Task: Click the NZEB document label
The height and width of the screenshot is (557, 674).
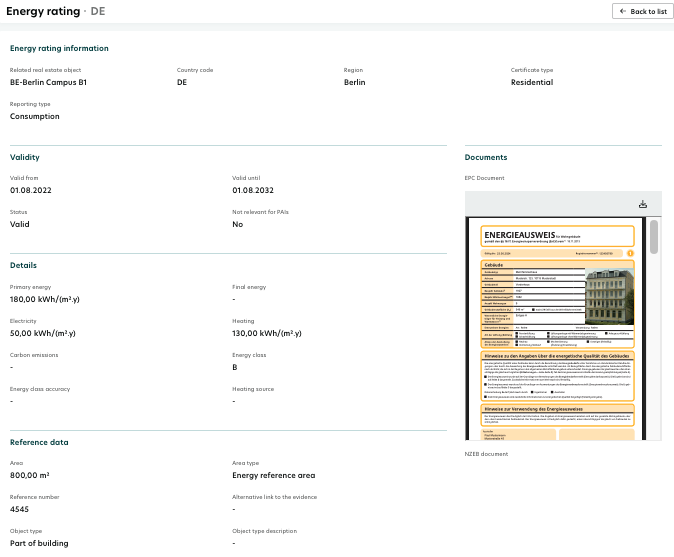Action: (x=486, y=454)
